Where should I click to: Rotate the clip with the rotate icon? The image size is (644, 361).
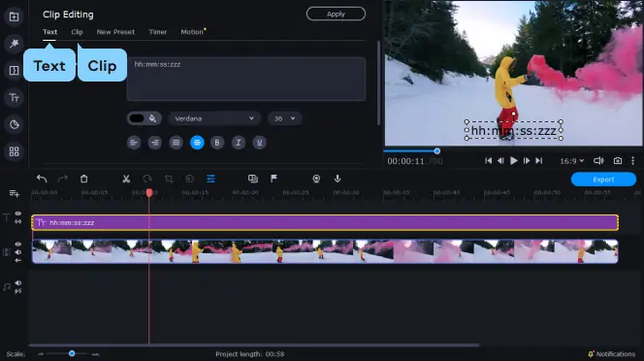tap(147, 179)
